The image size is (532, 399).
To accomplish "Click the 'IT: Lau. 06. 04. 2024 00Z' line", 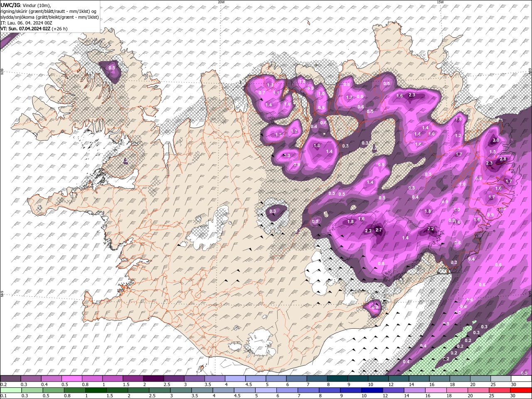I will tap(26, 23).
